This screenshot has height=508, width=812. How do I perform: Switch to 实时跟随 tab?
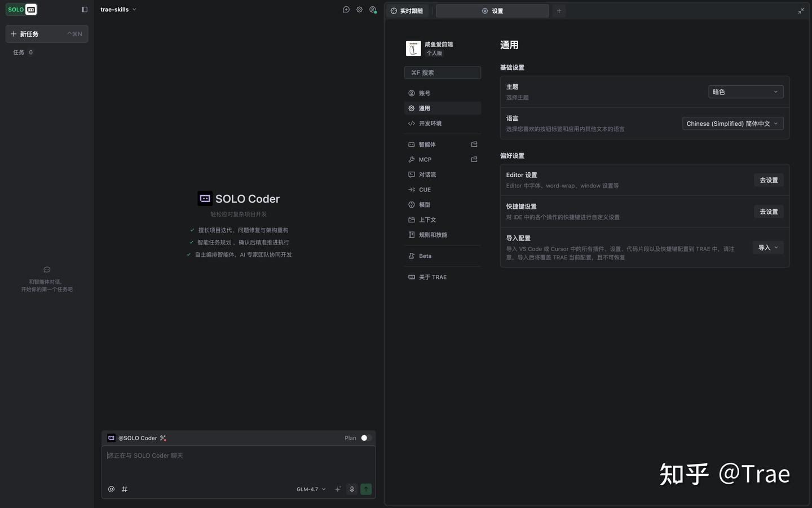coord(407,11)
